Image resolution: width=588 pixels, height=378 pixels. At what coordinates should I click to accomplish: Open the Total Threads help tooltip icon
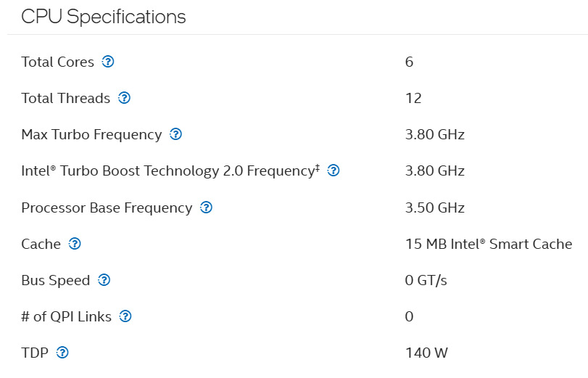[124, 98]
